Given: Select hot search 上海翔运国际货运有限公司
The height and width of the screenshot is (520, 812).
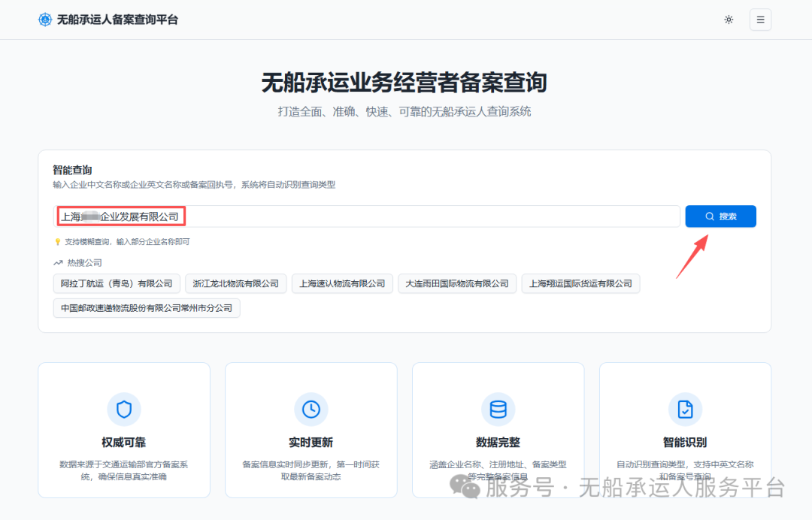Looking at the screenshot, I should coord(580,283).
